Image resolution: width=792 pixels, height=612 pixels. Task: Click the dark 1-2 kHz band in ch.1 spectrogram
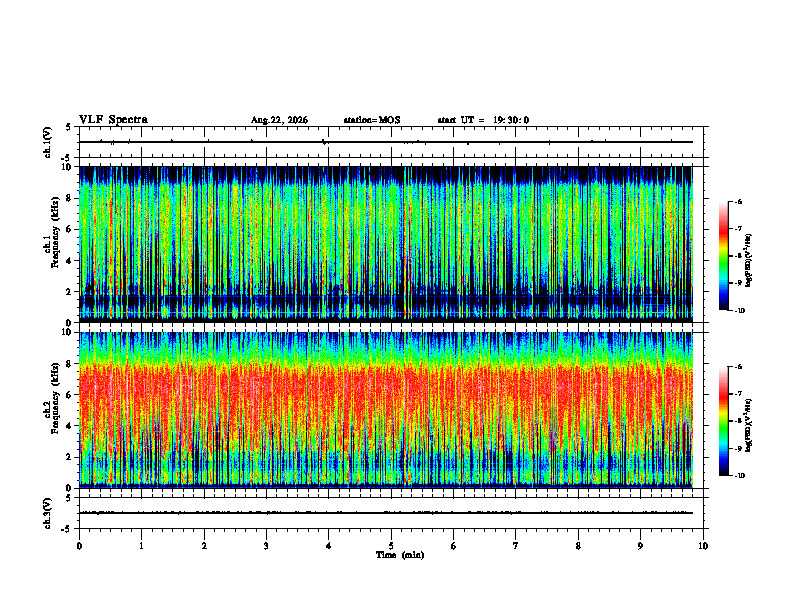coord(386,300)
